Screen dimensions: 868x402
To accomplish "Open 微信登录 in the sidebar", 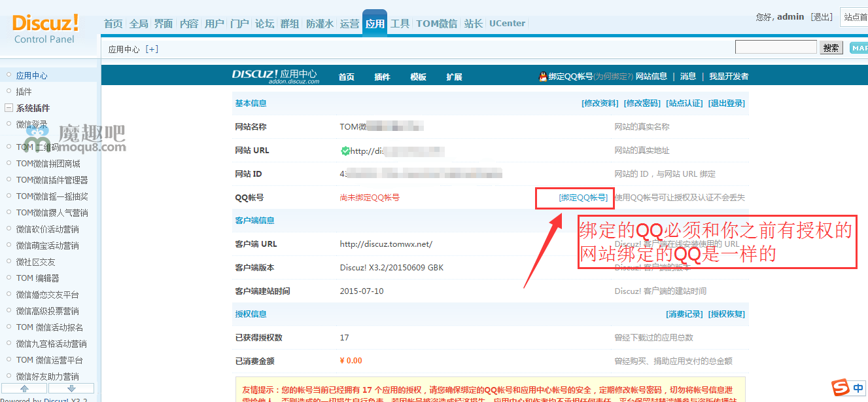I will [x=31, y=124].
